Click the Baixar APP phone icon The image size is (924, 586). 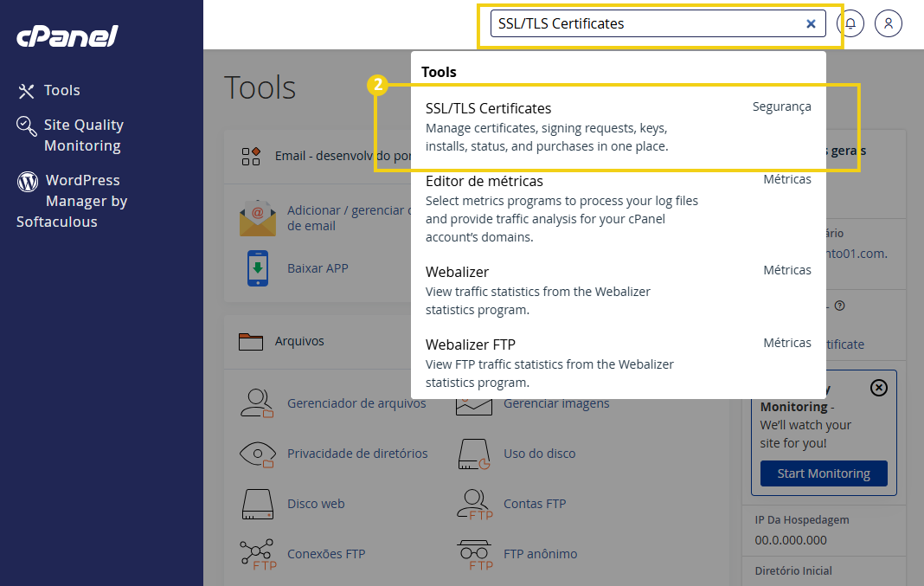[x=258, y=268]
